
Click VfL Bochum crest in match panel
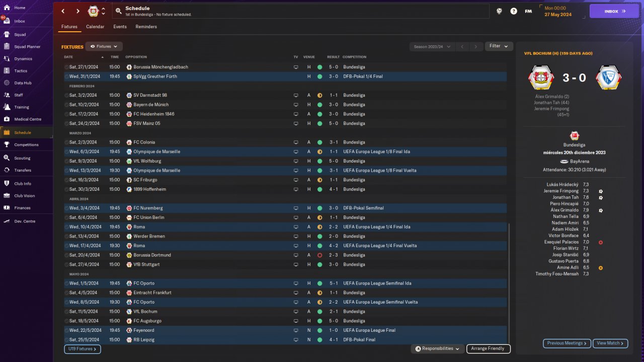[x=608, y=78]
